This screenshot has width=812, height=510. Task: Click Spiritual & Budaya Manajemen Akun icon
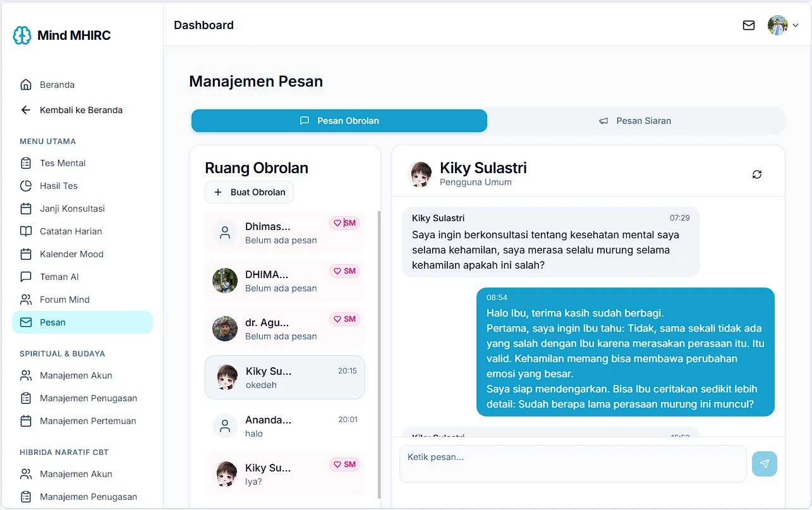point(26,375)
